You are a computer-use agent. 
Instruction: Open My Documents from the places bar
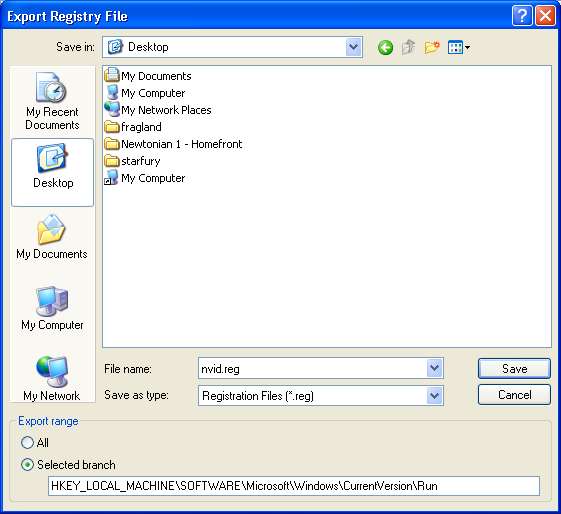click(x=52, y=237)
